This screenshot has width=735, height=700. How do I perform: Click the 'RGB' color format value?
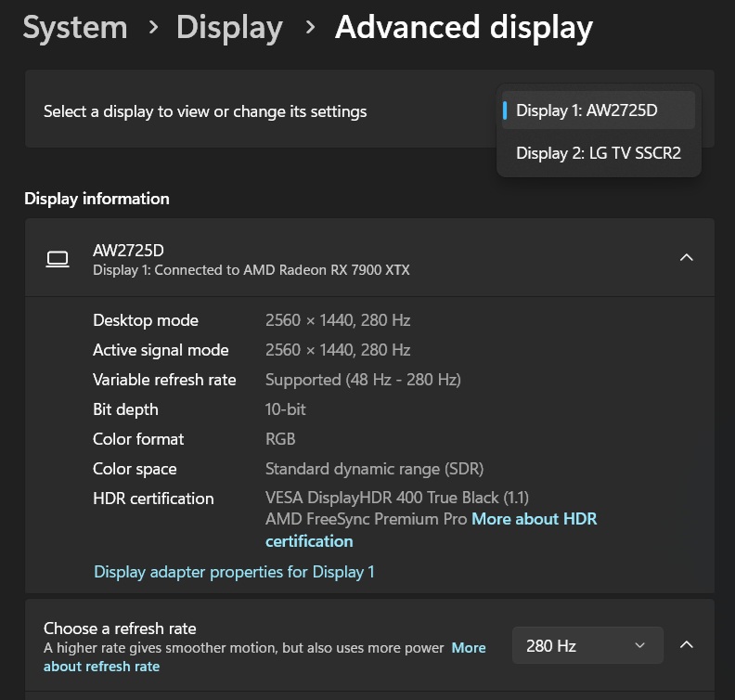click(x=280, y=439)
